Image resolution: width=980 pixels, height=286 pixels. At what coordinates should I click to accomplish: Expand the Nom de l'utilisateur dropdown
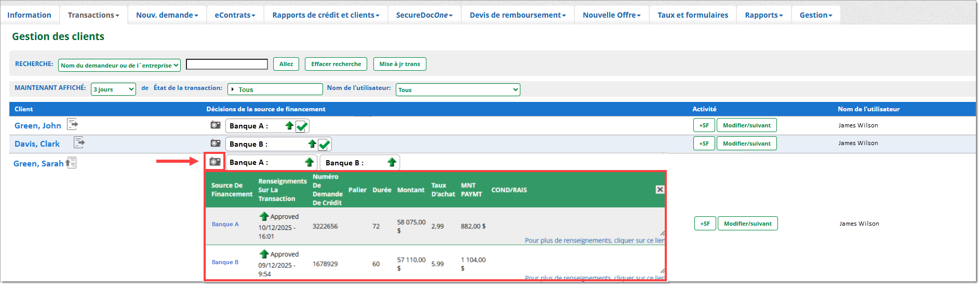click(458, 90)
